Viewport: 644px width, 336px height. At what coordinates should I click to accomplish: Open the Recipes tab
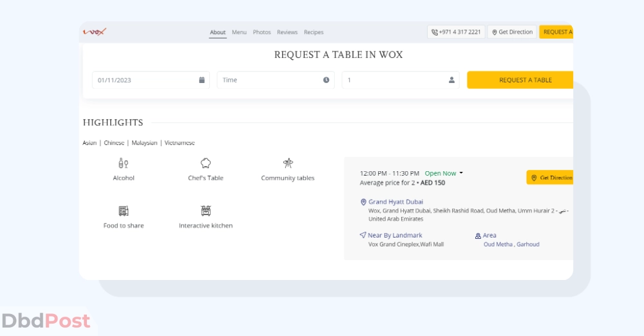[314, 32]
